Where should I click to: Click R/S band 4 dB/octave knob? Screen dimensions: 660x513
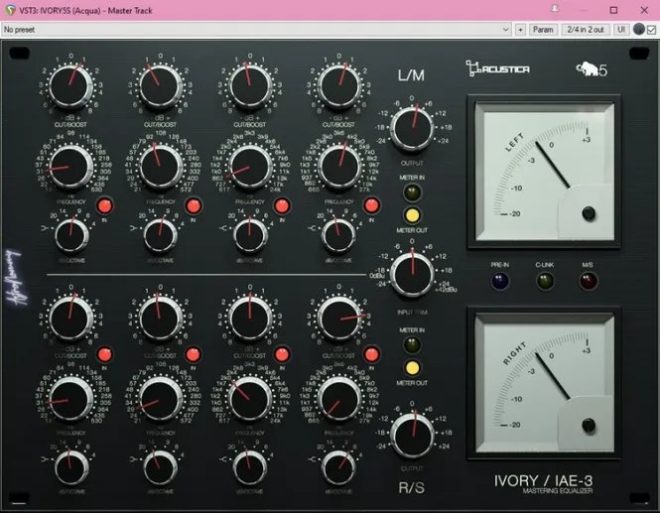(338, 467)
